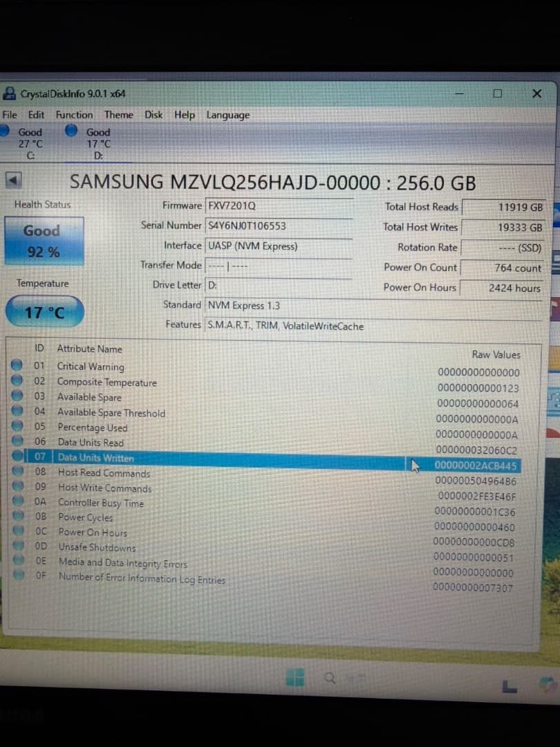The image size is (560, 747).
Task: Click the Power On Count value 764 count
Action: 501,268
